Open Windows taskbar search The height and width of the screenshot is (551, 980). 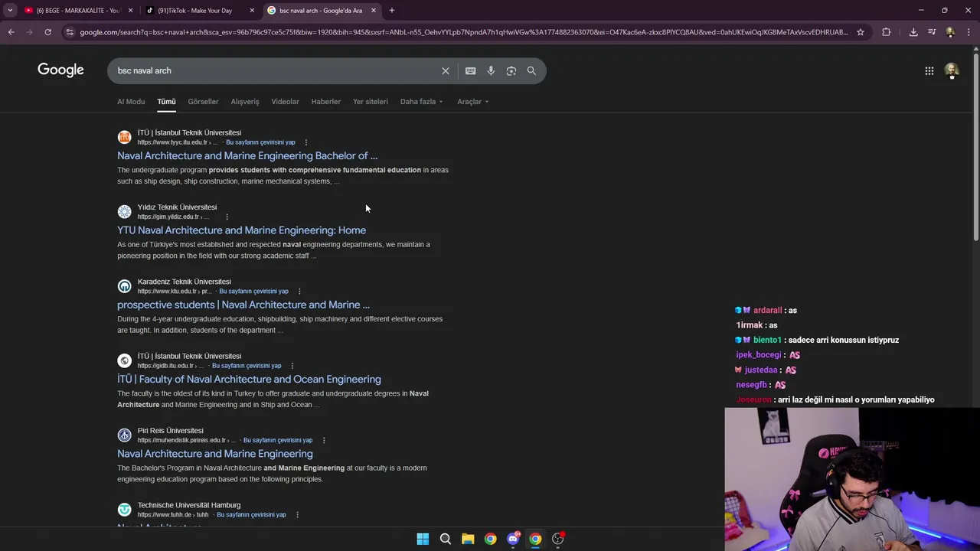445,539
